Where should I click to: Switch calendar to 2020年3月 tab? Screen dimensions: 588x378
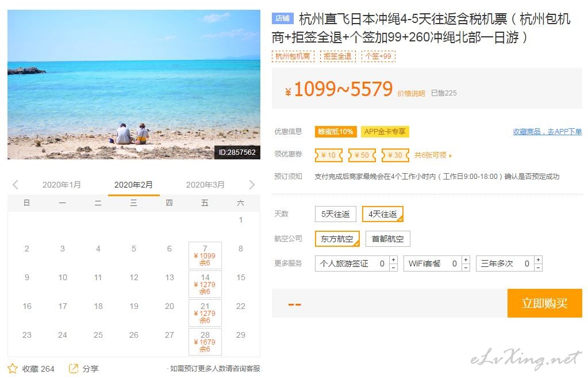(205, 185)
